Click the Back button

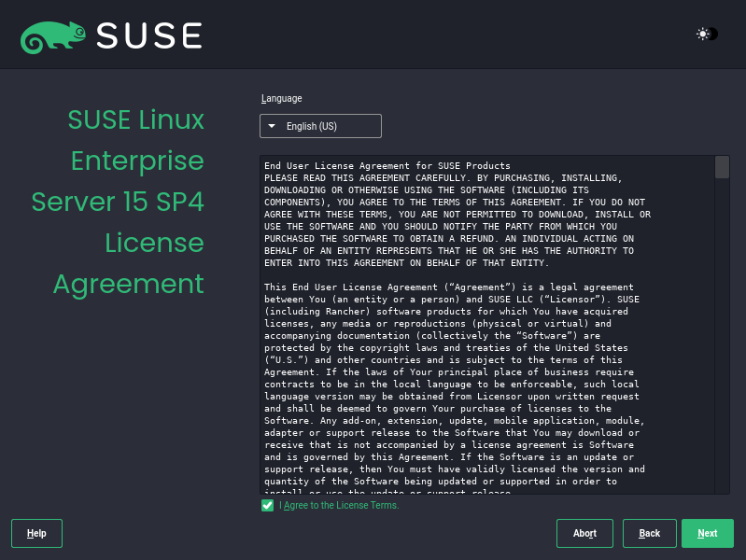coord(650,533)
